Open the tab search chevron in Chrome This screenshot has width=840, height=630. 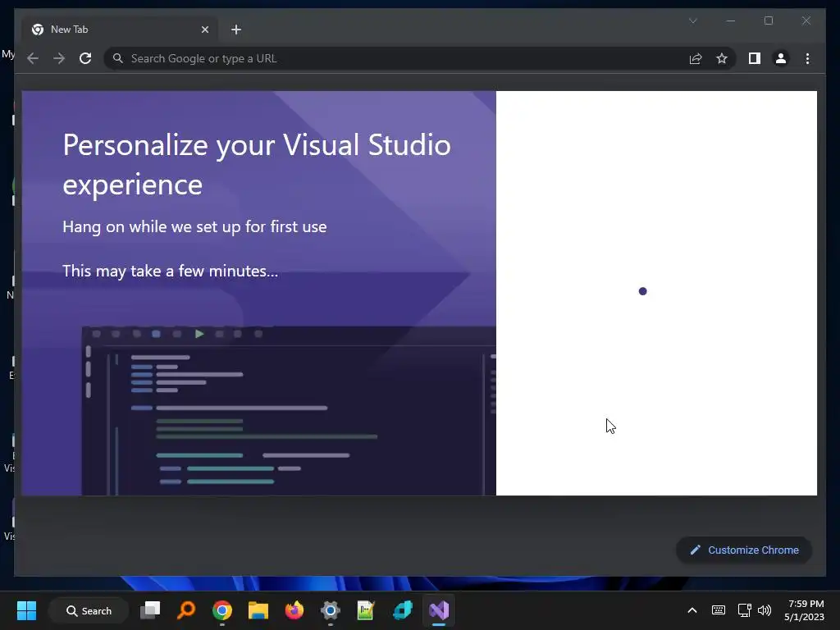[x=692, y=21]
